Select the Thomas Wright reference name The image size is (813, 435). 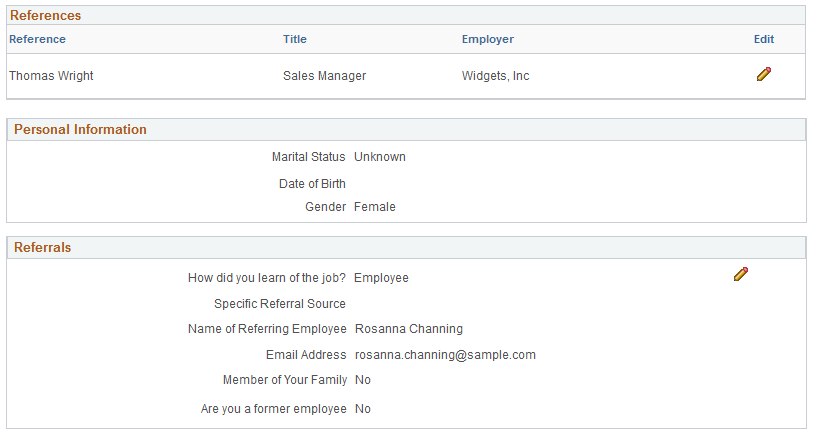(x=51, y=76)
